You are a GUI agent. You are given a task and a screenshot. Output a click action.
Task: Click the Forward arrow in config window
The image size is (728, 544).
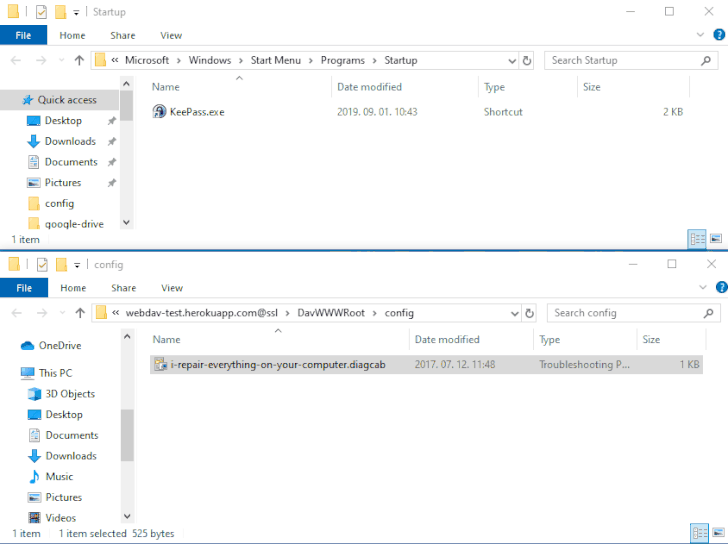tap(42, 313)
